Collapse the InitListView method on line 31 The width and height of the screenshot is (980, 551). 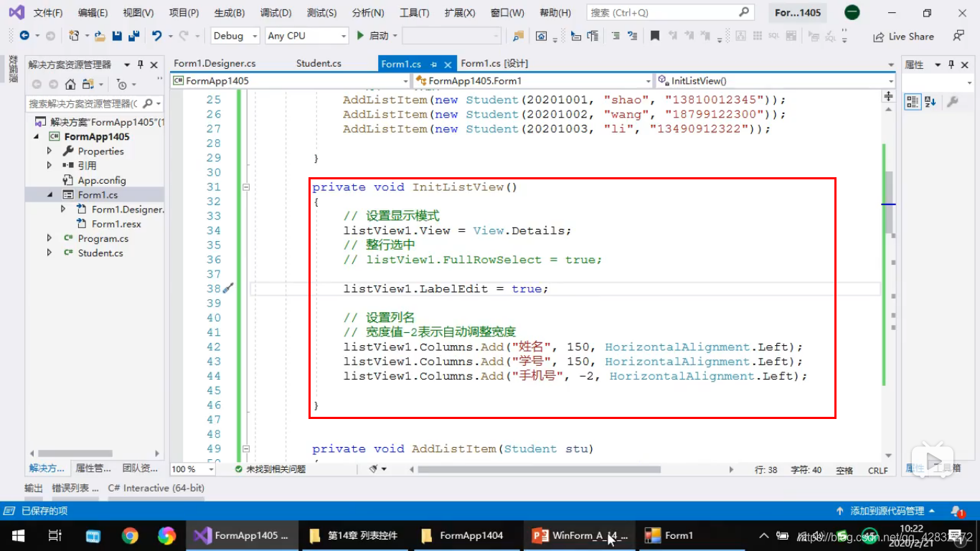(x=246, y=187)
